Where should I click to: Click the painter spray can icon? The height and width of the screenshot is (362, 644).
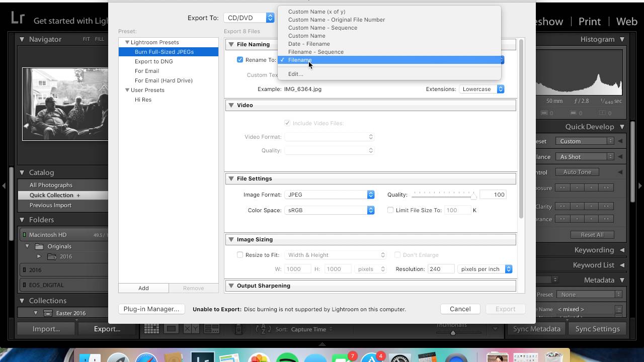(x=239, y=329)
